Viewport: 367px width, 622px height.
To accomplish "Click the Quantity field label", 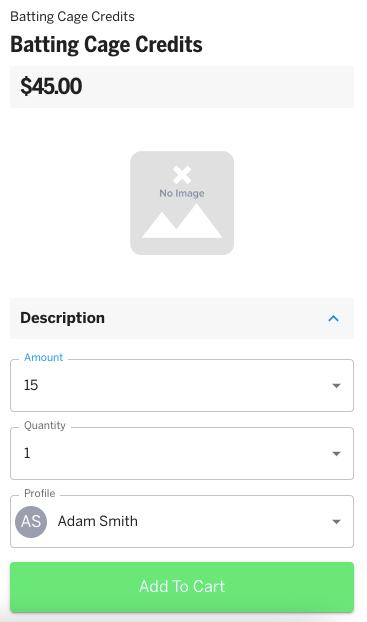I will (x=45, y=425).
